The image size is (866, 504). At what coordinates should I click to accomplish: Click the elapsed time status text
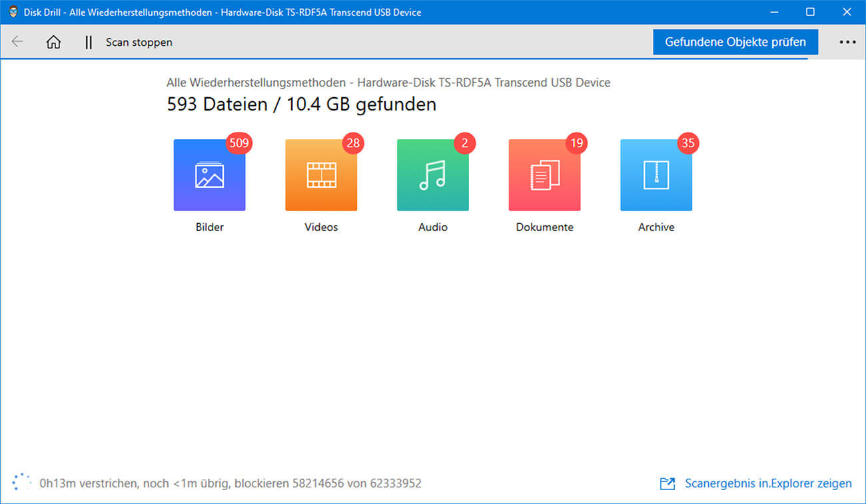(230, 483)
